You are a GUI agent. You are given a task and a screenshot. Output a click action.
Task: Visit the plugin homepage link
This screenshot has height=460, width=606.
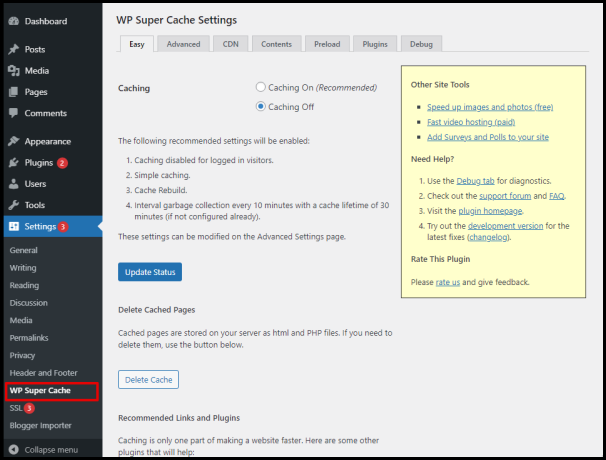tap(490, 211)
